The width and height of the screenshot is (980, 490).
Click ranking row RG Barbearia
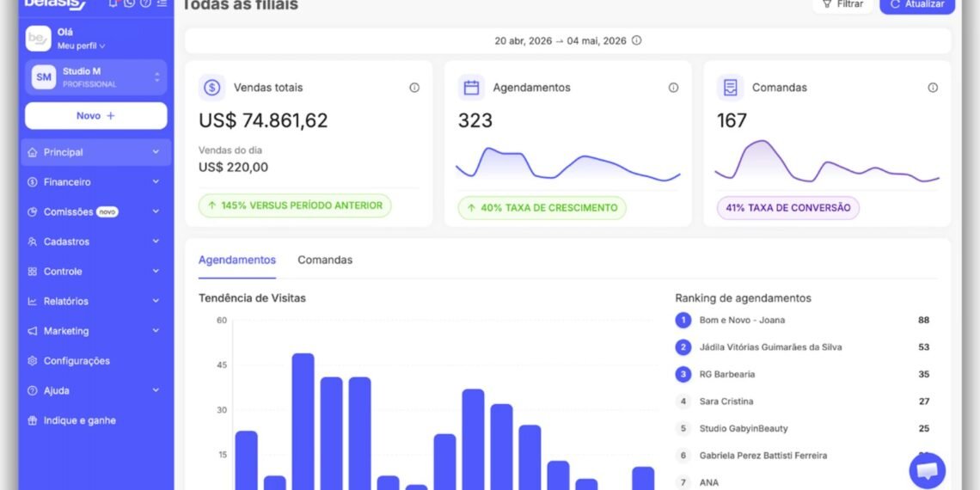[803, 374]
